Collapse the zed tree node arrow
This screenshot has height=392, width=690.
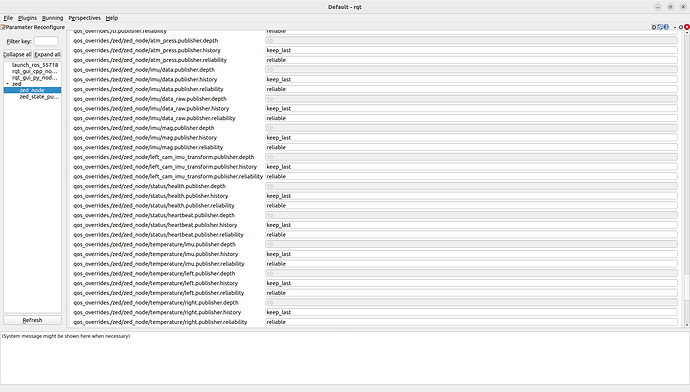[x=7, y=84]
